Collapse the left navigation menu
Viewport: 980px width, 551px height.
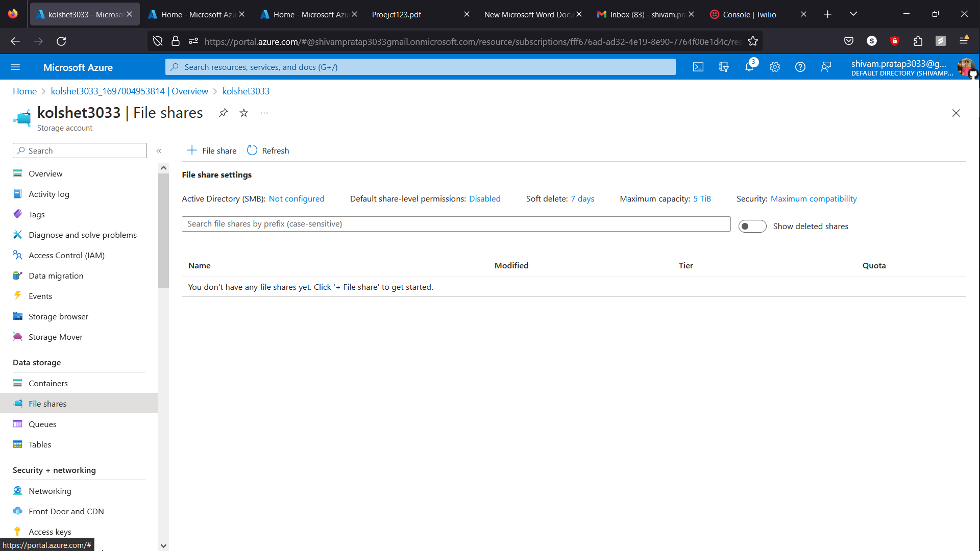coord(159,151)
